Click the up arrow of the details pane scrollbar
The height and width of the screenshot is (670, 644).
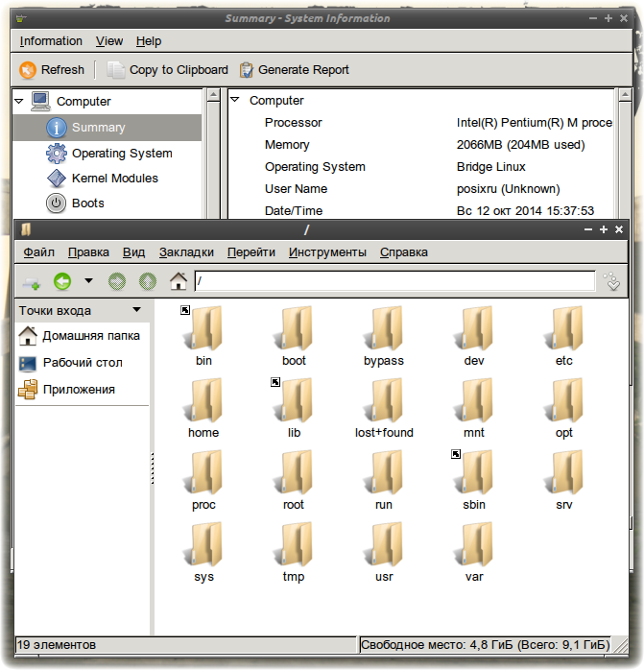625,94
